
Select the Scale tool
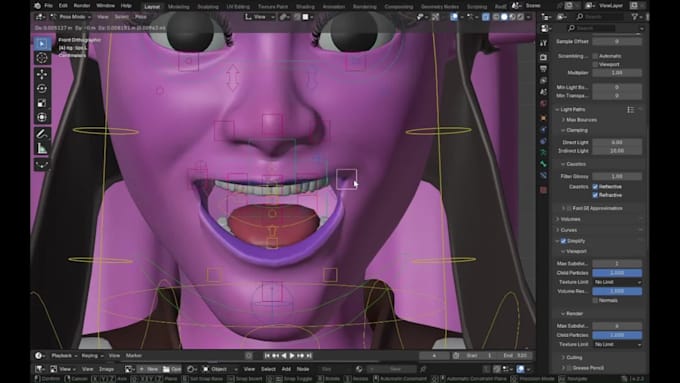(x=42, y=103)
